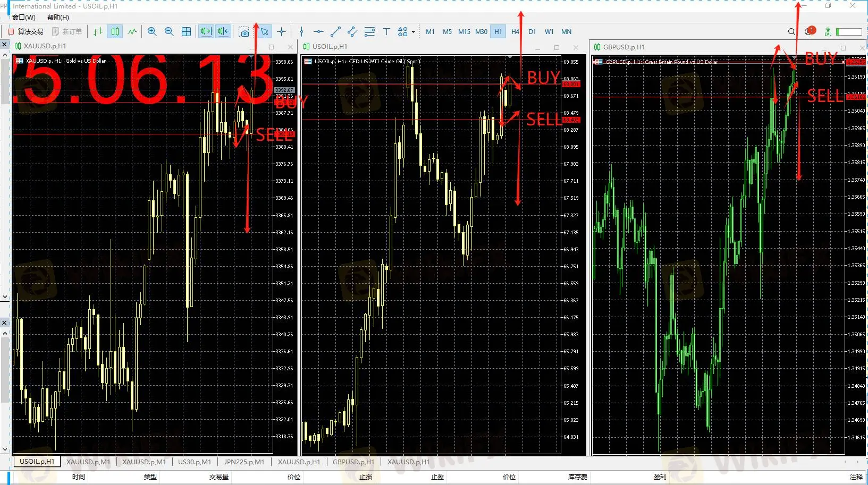The width and height of the screenshot is (868, 485).
Task: Switch chart to bar chart mode
Action: click(98, 32)
